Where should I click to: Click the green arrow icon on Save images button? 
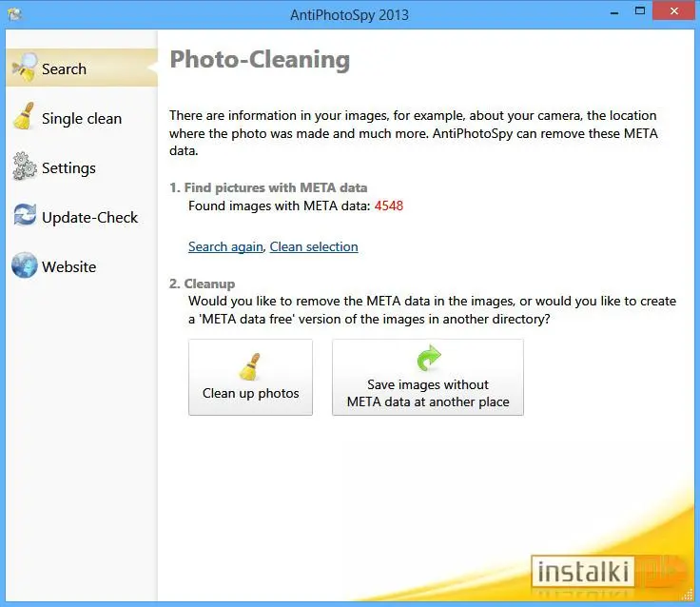click(428, 358)
